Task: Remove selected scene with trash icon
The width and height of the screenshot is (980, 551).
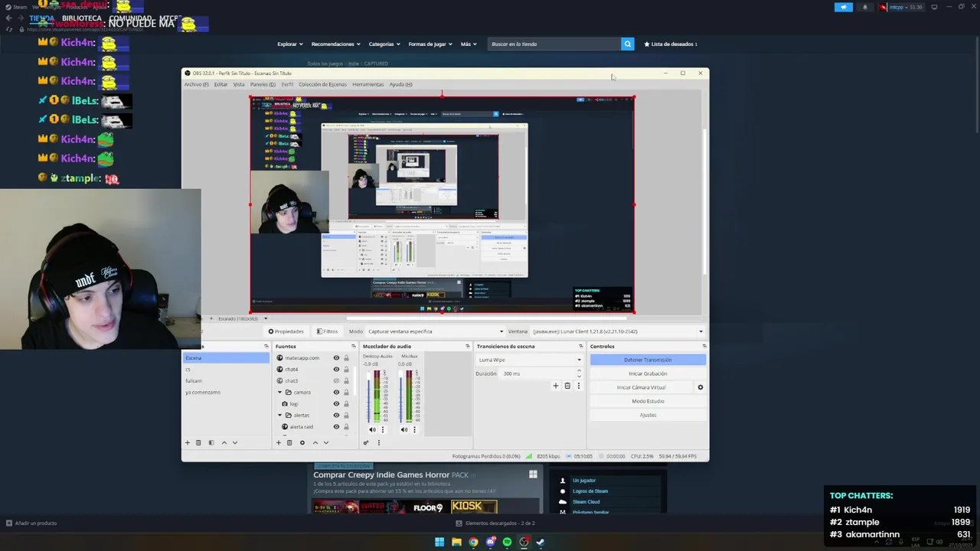Action: coord(198,442)
